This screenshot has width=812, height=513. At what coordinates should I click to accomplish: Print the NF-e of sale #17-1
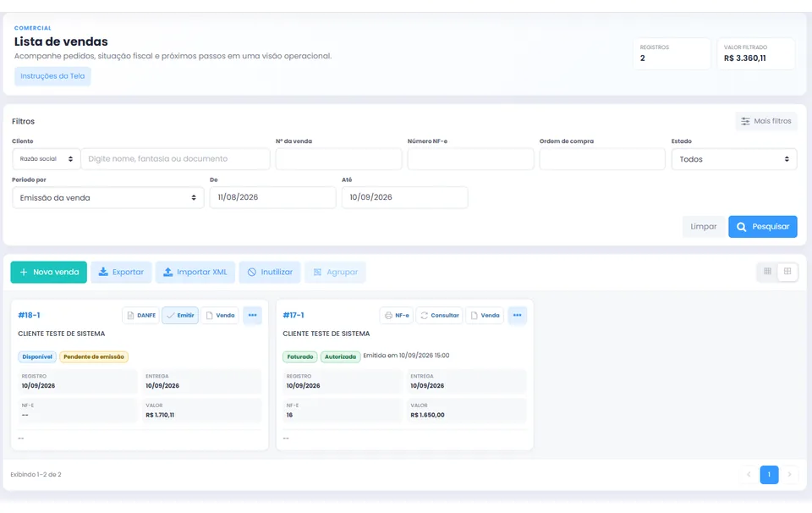397,315
